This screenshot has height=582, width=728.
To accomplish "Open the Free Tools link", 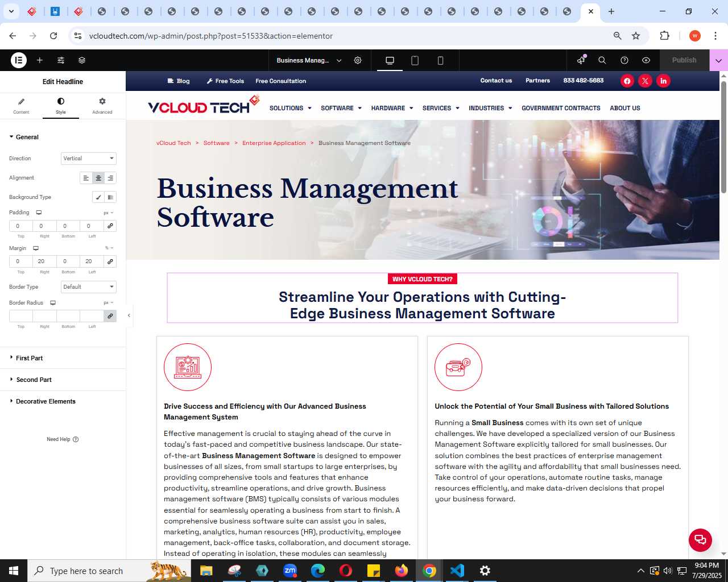I will [x=225, y=81].
